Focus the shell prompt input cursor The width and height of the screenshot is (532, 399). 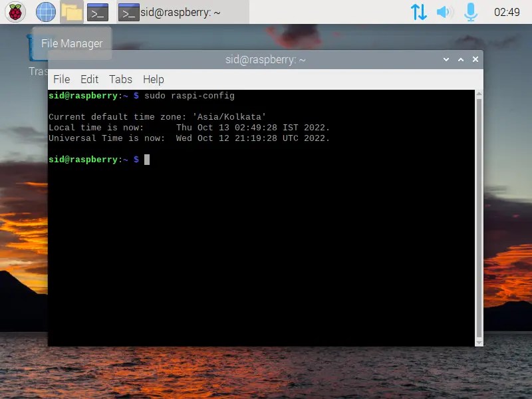pos(146,160)
